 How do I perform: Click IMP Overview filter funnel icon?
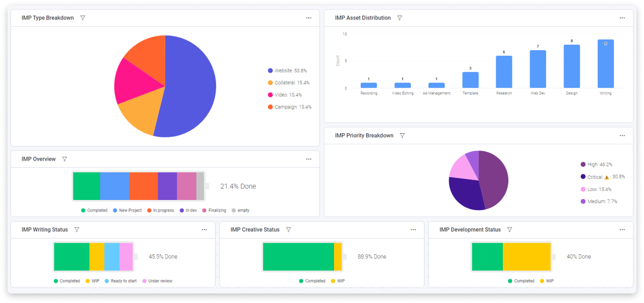(65, 159)
